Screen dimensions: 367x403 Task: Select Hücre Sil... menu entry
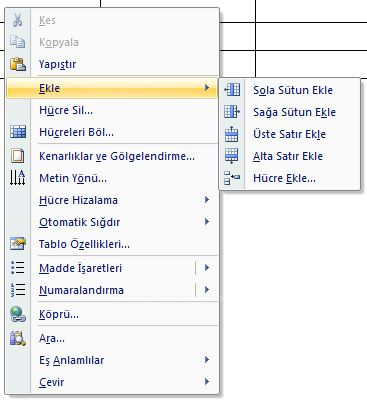(112, 110)
